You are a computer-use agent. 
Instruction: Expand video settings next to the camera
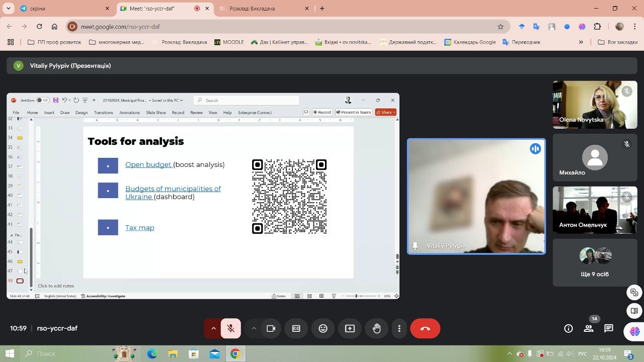click(x=254, y=328)
